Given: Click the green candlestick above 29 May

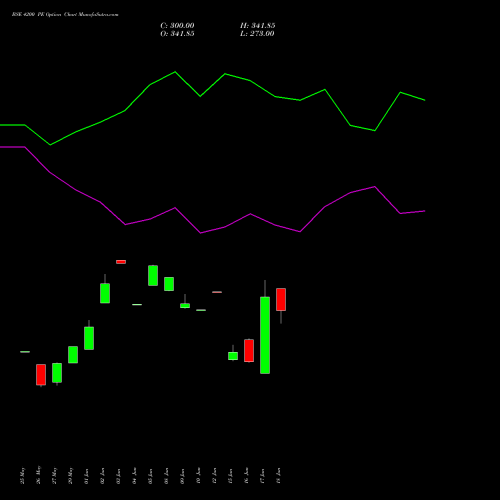Looking at the screenshot, I should coord(73,355).
